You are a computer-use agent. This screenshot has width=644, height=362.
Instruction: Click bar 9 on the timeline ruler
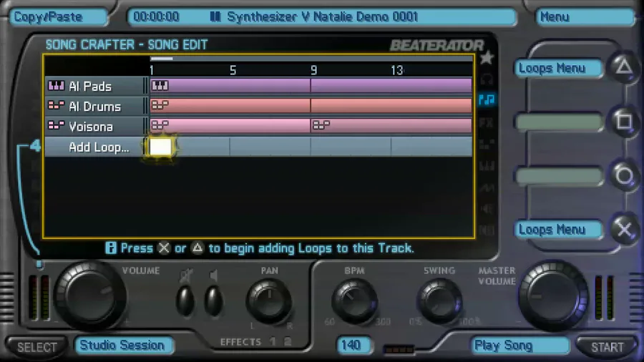(x=314, y=70)
